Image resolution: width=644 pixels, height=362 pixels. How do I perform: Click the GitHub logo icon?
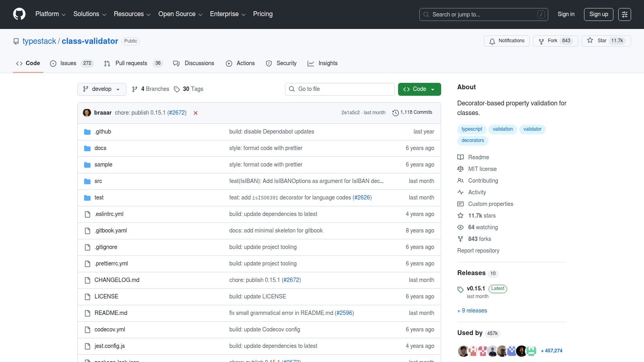tap(19, 14)
